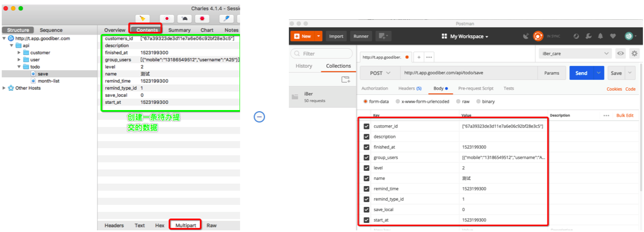Click the Filter search field in Postman
The height and width of the screenshot is (232, 644).
coord(322,54)
